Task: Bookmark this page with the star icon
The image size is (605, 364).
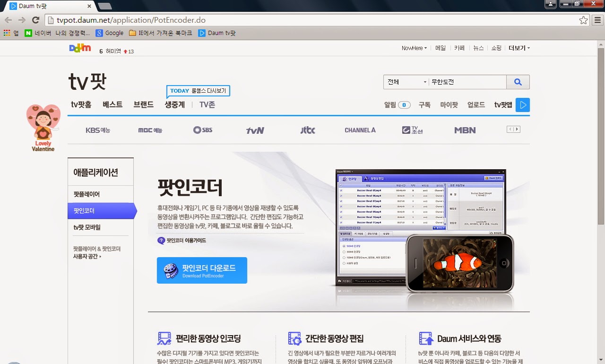Action: [x=583, y=20]
